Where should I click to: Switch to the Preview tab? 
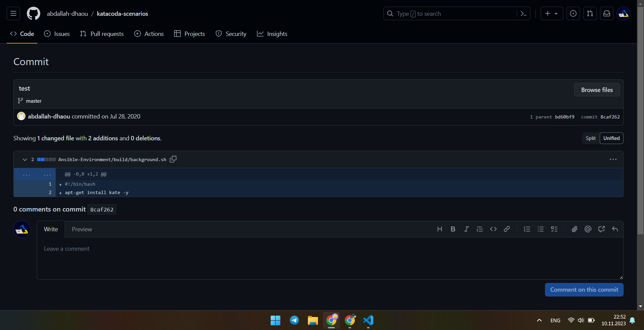pos(82,229)
